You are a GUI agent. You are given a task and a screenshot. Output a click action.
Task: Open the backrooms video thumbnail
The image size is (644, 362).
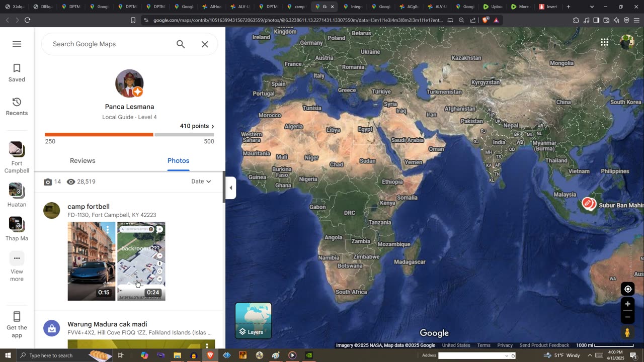141,261
